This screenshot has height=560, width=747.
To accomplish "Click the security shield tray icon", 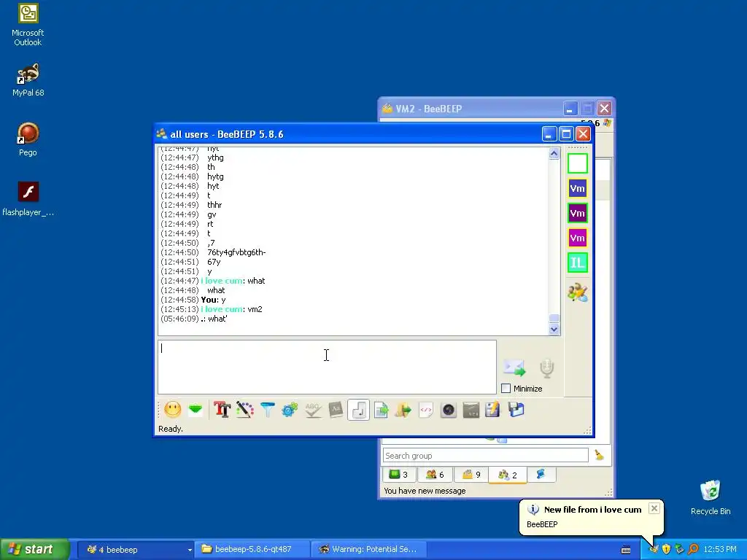I will point(667,549).
